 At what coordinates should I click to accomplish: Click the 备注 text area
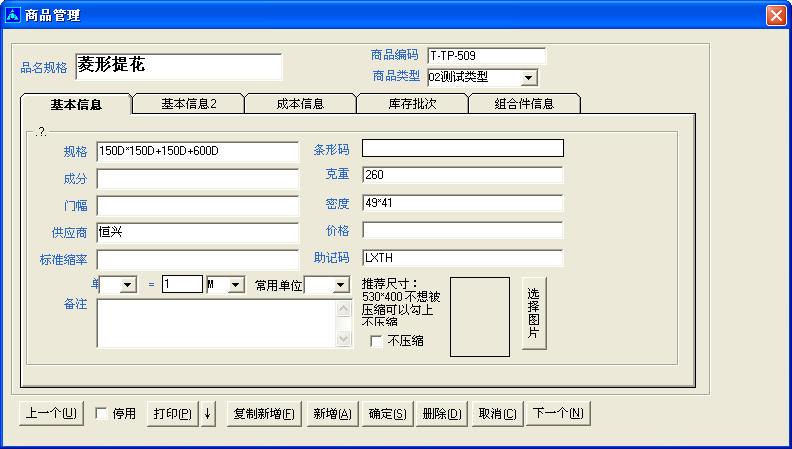point(217,324)
